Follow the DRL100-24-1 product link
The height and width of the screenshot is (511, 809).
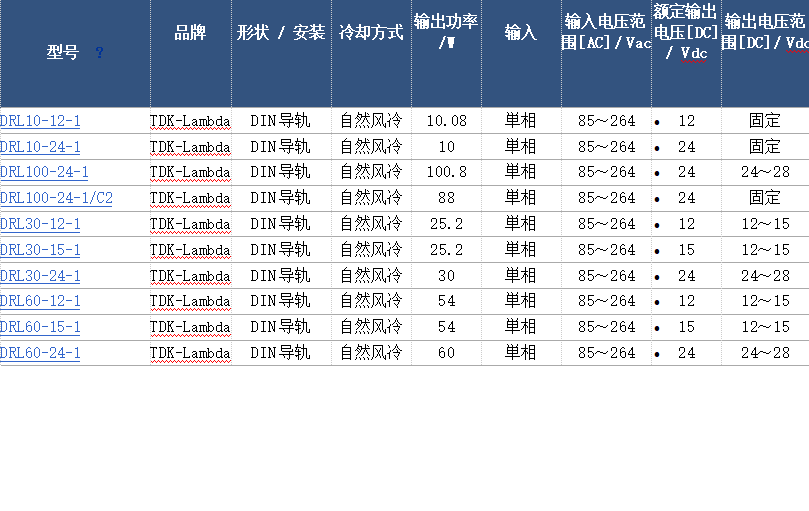[x=45, y=173]
